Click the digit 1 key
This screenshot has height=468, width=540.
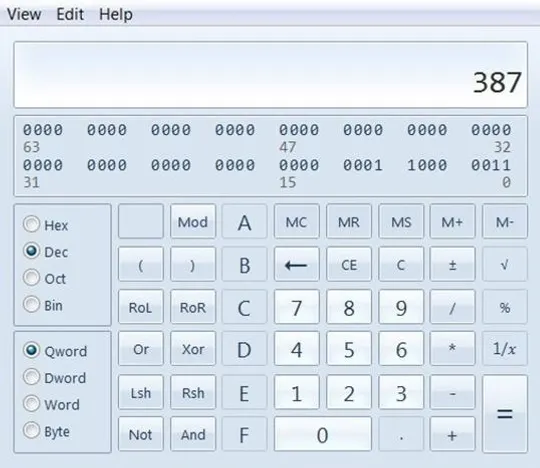point(297,392)
